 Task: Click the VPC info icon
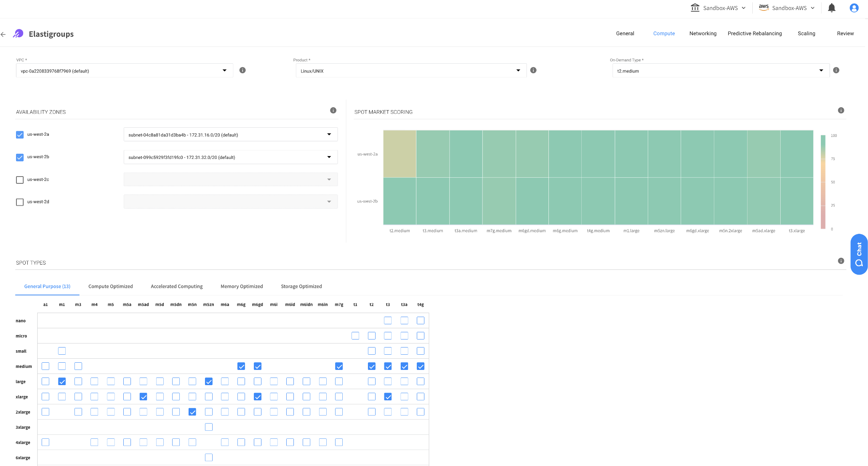(242, 70)
